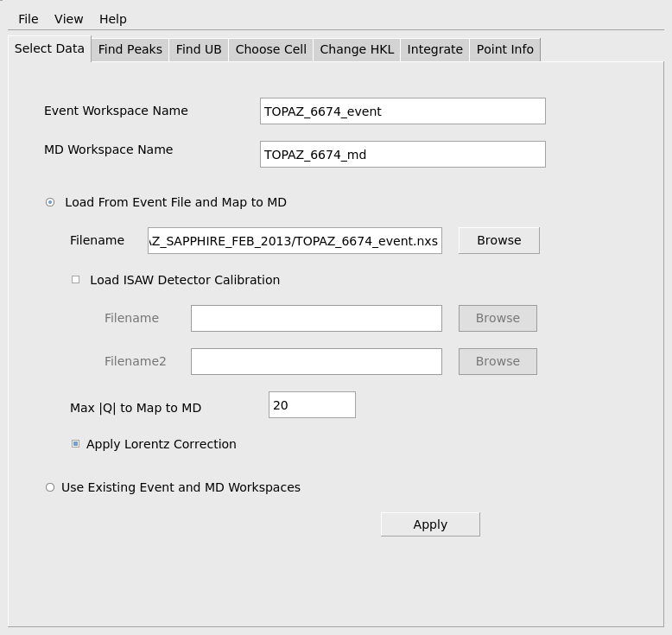Screen dimensions: 672x635
Task: Open the Help menu
Action: tap(112, 19)
